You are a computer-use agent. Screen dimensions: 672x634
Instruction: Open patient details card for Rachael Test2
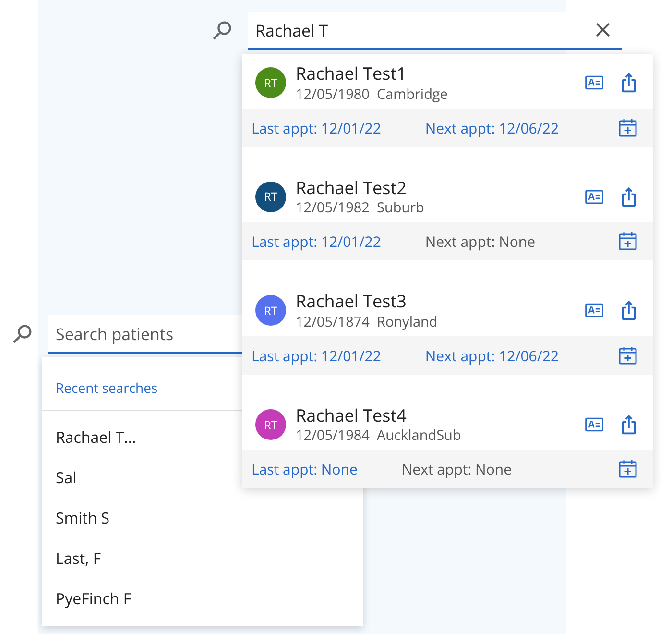click(x=594, y=197)
